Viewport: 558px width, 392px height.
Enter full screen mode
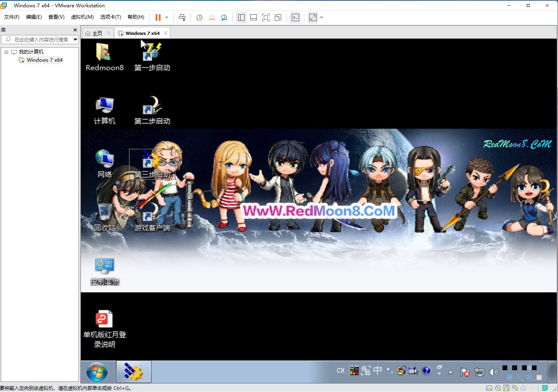(266, 17)
